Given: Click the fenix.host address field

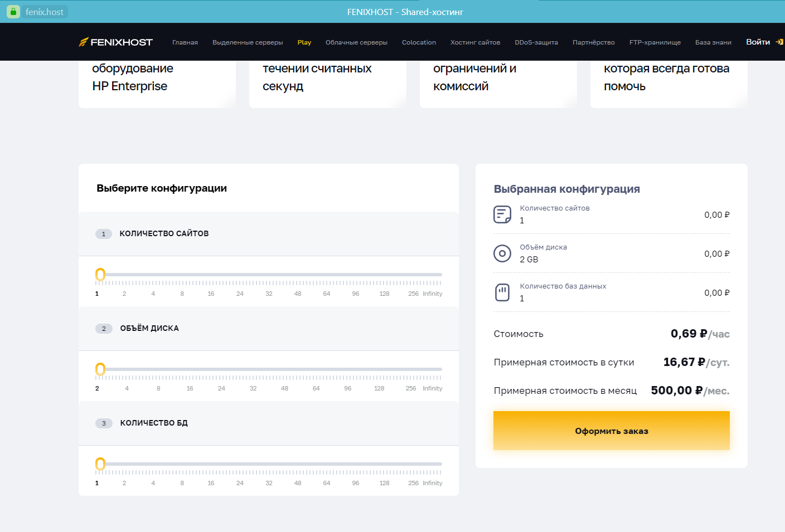Looking at the screenshot, I should (x=45, y=12).
